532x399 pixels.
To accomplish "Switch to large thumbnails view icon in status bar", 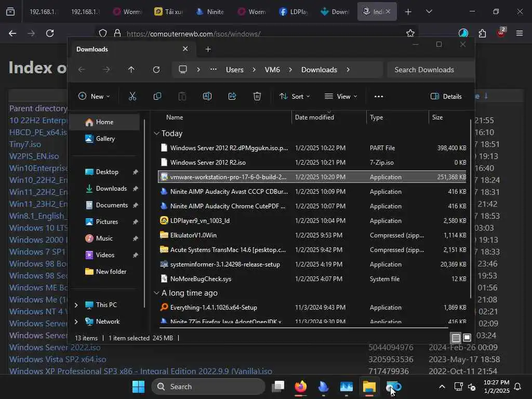I will pyautogui.click(x=467, y=338).
